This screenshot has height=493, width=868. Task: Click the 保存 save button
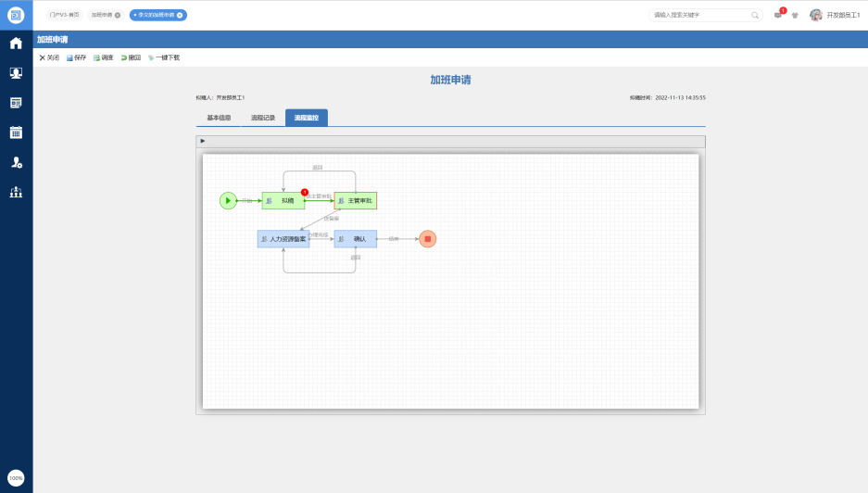click(x=76, y=57)
